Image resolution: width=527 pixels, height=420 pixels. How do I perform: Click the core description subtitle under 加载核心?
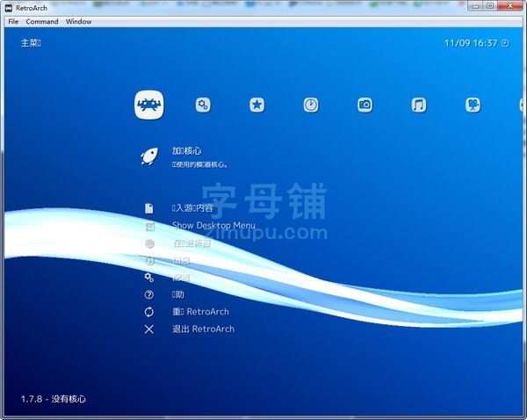point(200,165)
